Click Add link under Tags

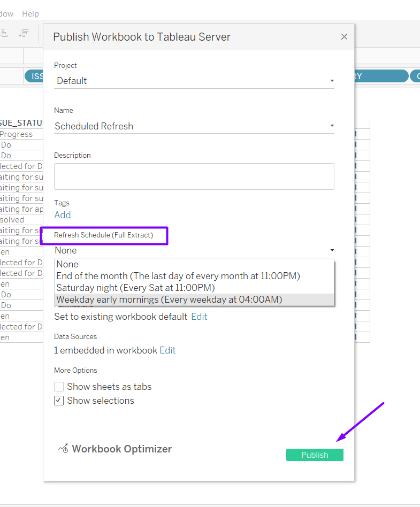pos(63,215)
